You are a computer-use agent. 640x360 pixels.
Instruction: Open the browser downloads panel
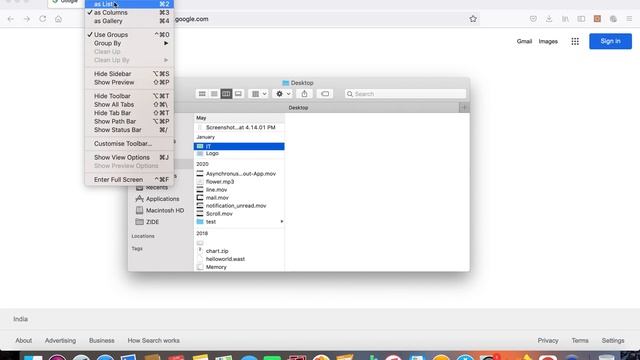[549, 19]
